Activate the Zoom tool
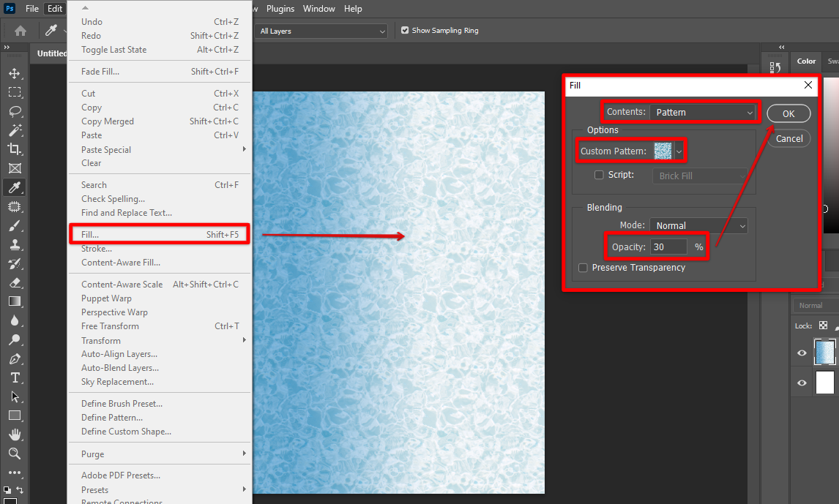839x504 pixels. click(x=15, y=454)
